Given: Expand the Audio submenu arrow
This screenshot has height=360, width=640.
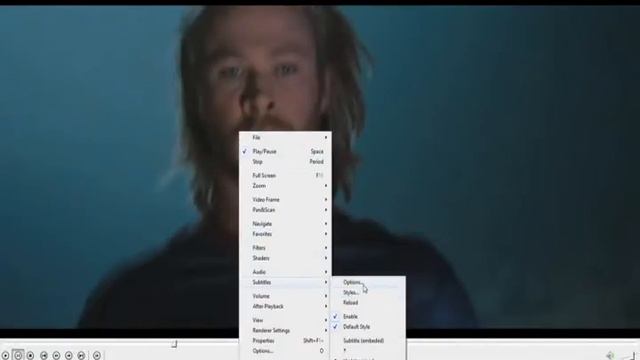Looking at the screenshot, I should click(x=326, y=272).
